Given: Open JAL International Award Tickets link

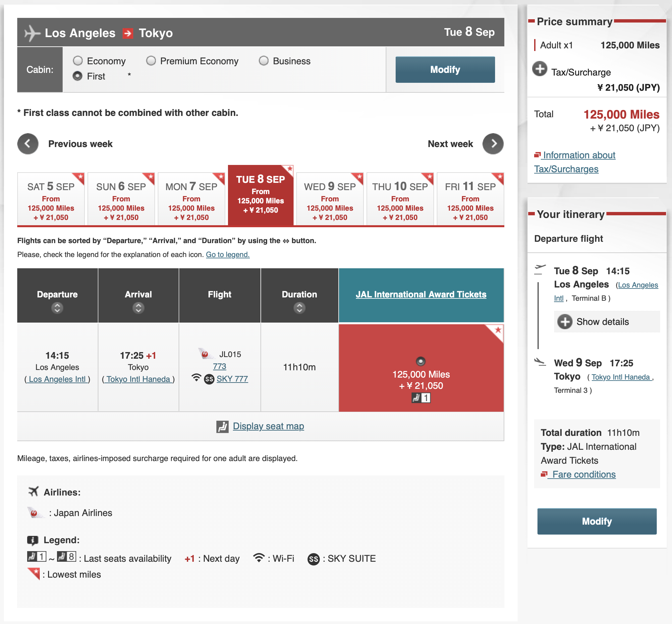Looking at the screenshot, I should (421, 294).
